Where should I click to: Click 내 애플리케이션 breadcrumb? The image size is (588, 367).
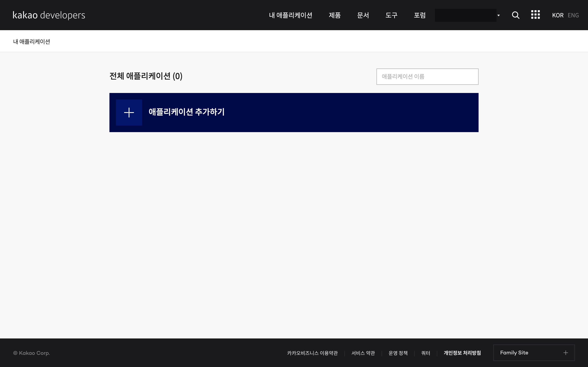(32, 42)
